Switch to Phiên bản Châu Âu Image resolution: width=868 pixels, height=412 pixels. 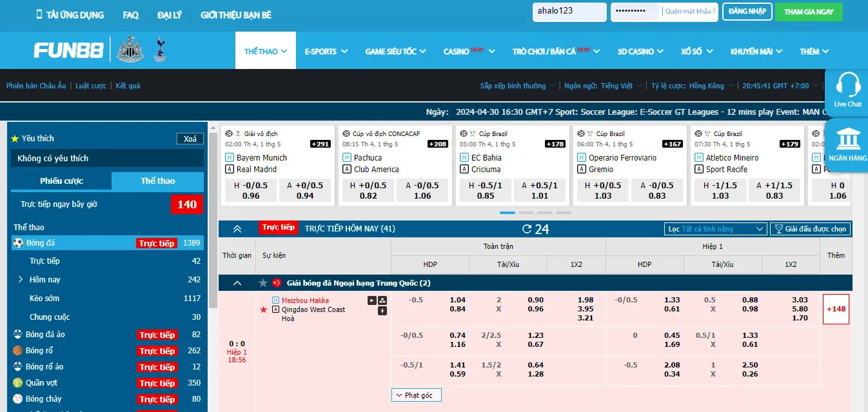click(x=36, y=86)
